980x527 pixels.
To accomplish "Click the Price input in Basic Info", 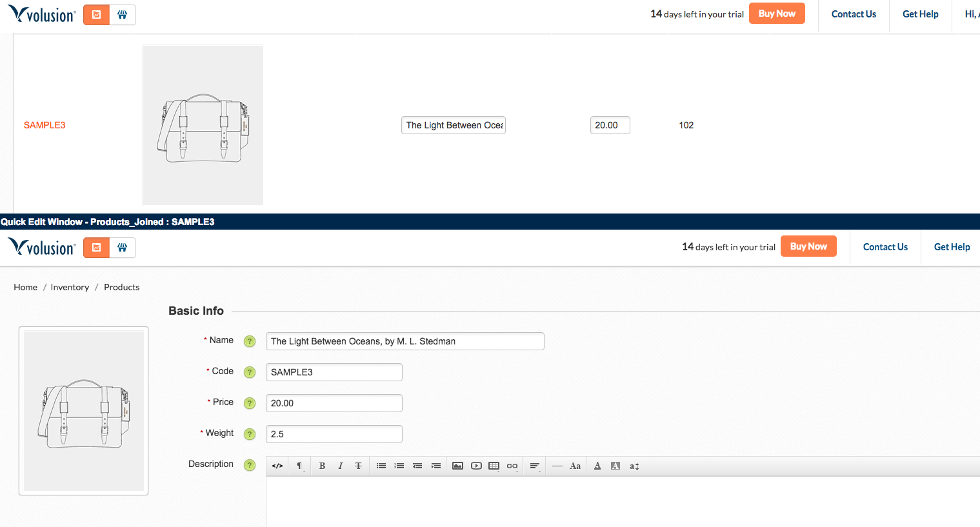I will [x=334, y=403].
